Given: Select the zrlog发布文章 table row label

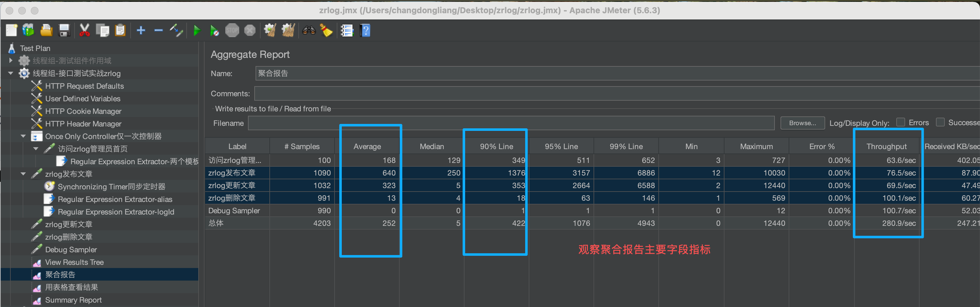Looking at the screenshot, I should pos(232,173).
